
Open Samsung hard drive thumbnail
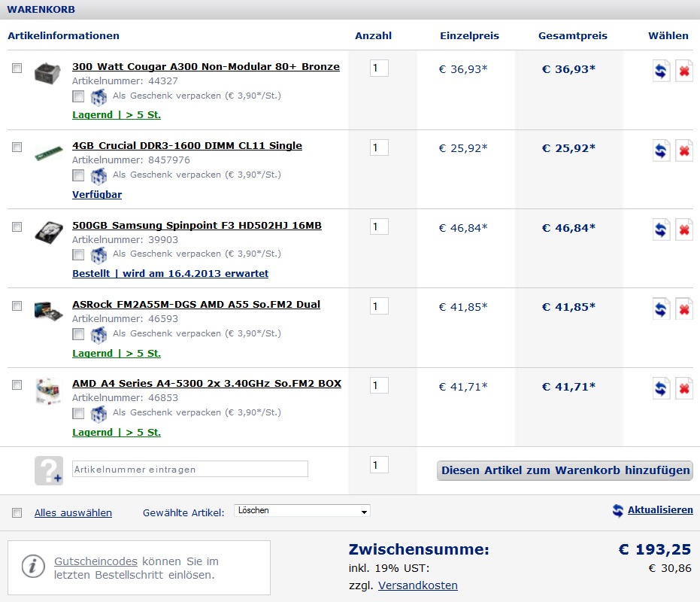coord(49,232)
